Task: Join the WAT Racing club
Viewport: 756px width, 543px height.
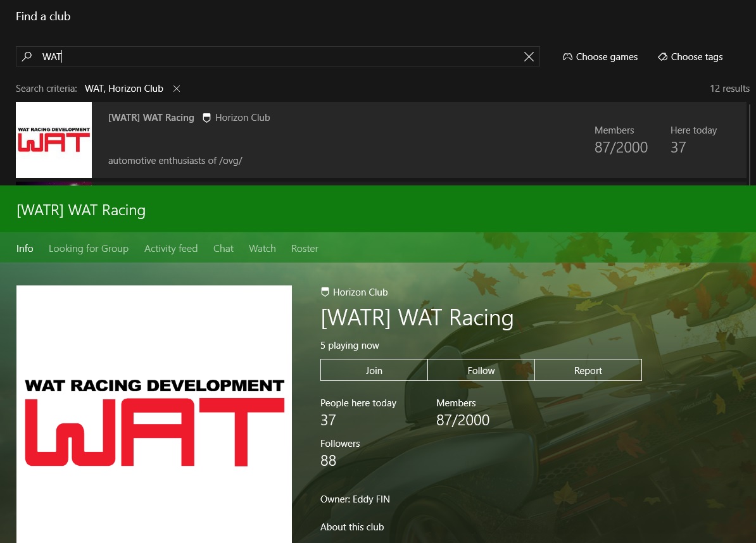Action: [374, 370]
